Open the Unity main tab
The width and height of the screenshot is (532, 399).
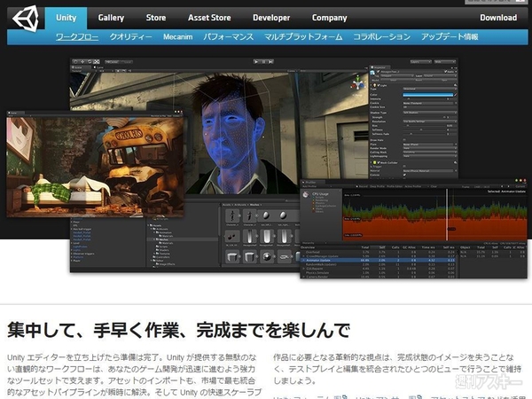click(x=66, y=18)
